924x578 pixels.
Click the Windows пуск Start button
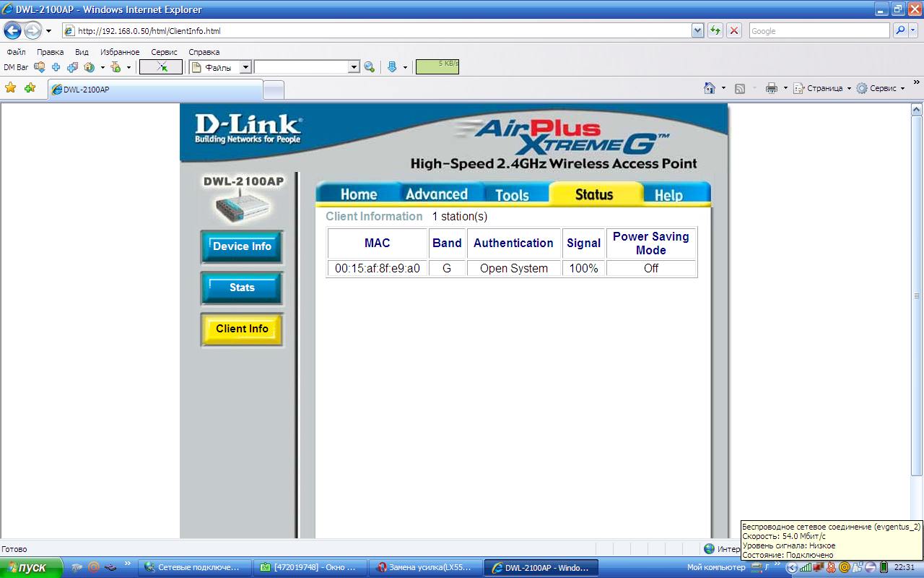click(31, 567)
